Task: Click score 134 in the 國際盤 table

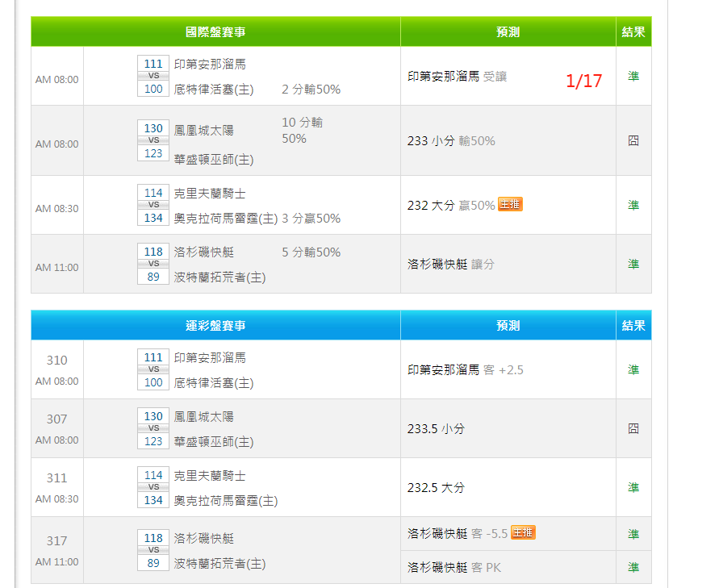Action: pos(153,218)
